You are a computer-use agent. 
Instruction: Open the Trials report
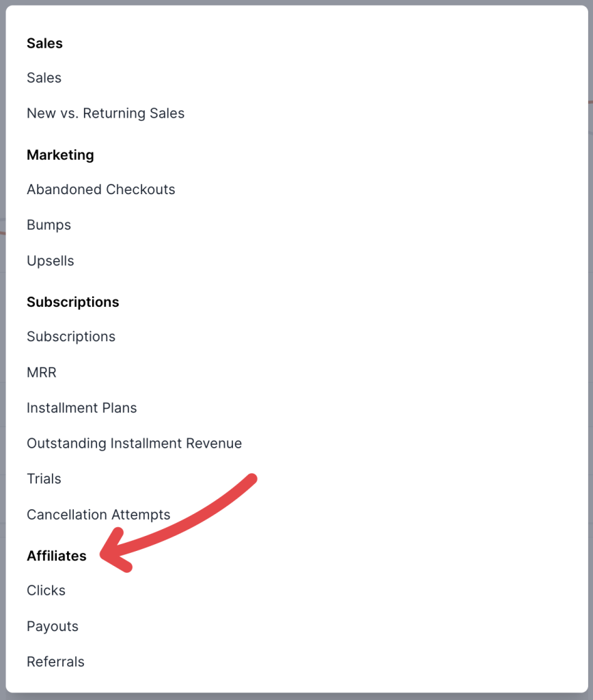44,479
